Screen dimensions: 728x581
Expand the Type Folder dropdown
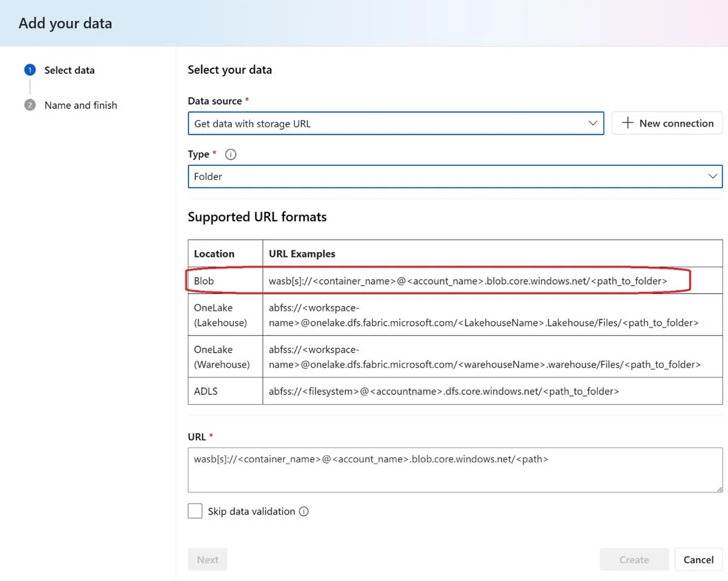(x=455, y=176)
